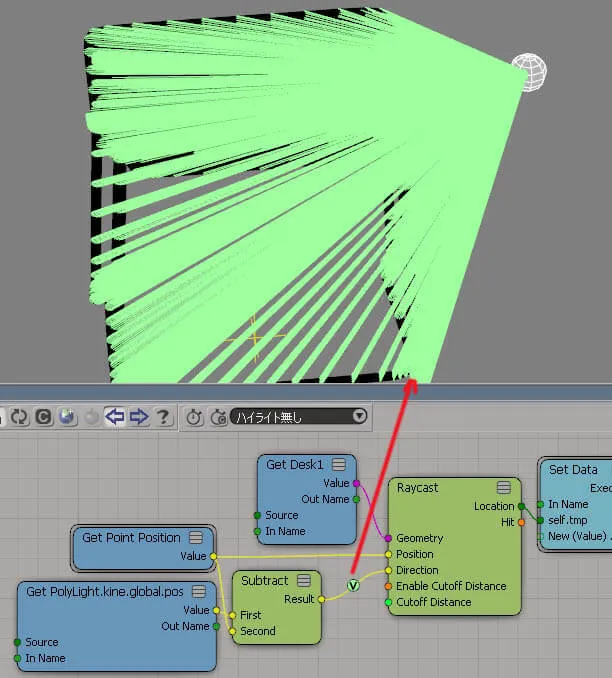The height and width of the screenshot is (678, 612).
Task: Go forward with the right arrow icon
Action: click(x=139, y=417)
